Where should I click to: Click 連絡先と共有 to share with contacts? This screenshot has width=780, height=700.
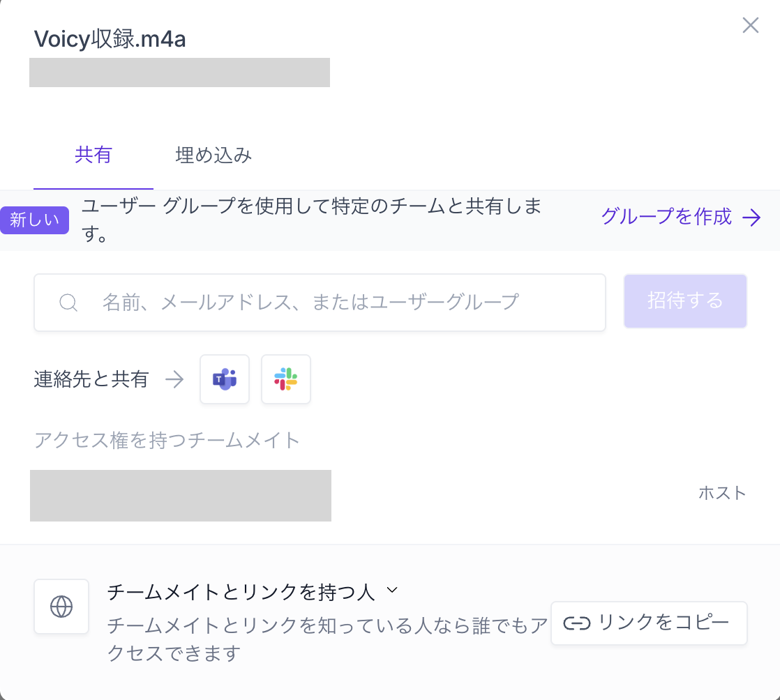[91, 379]
